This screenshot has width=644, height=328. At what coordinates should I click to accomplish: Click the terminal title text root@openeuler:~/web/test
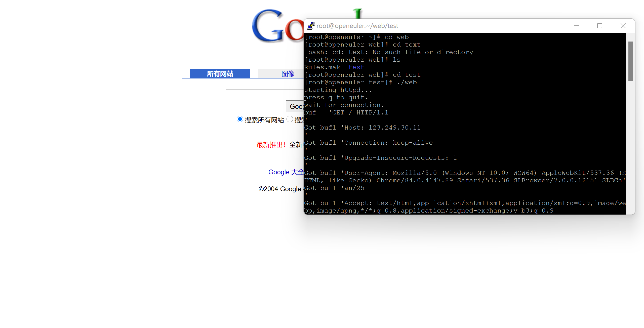pyautogui.click(x=357, y=26)
